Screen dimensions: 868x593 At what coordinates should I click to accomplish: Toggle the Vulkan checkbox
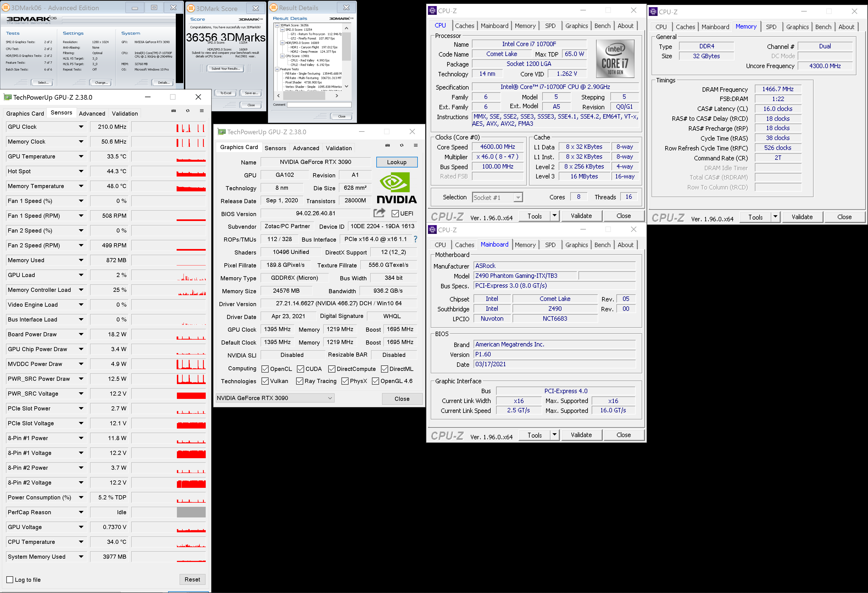point(265,381)
